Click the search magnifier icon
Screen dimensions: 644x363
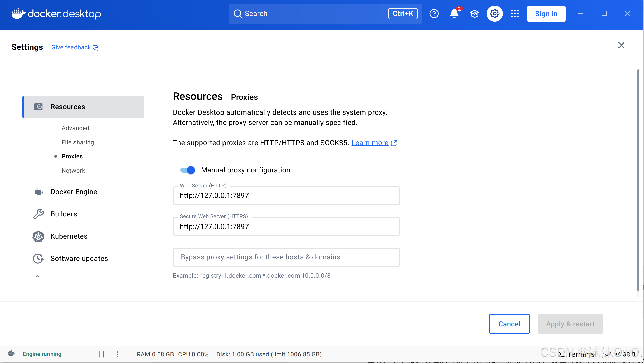tap(238, 14)
